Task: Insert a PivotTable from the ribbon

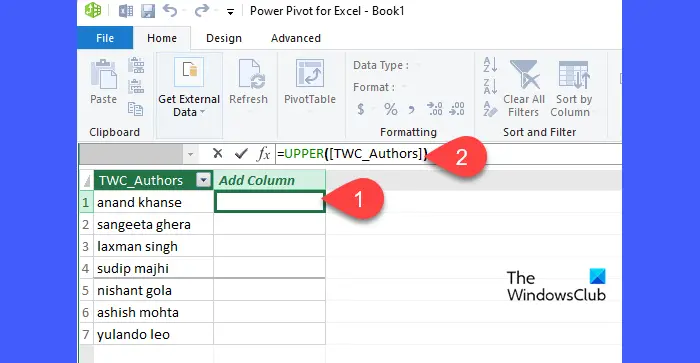Action: 310,82
